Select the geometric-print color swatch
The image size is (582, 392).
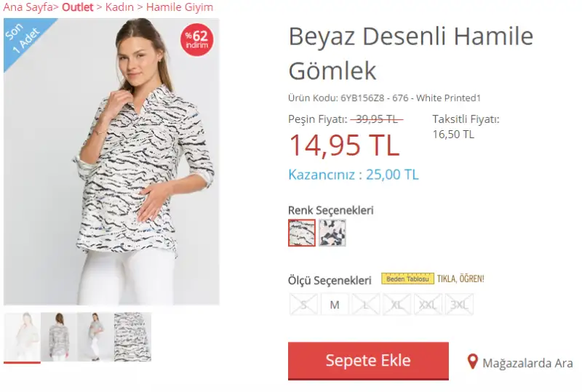click(332, 233)
